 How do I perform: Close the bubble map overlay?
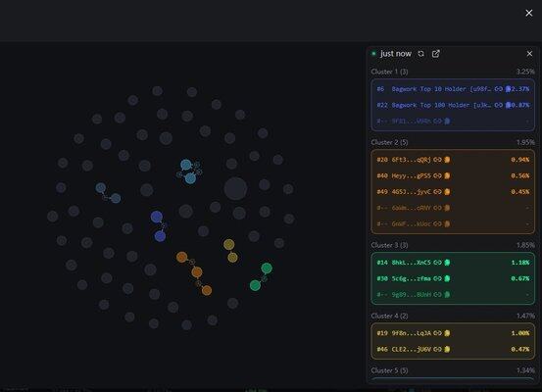pyautogui.click(x=529, y=13)
